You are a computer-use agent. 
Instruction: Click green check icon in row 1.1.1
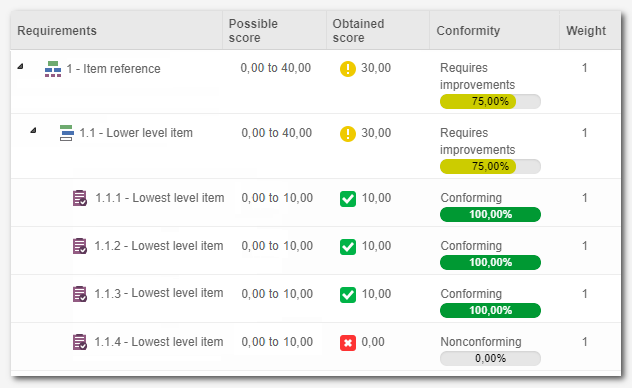[x=348, y=199]
